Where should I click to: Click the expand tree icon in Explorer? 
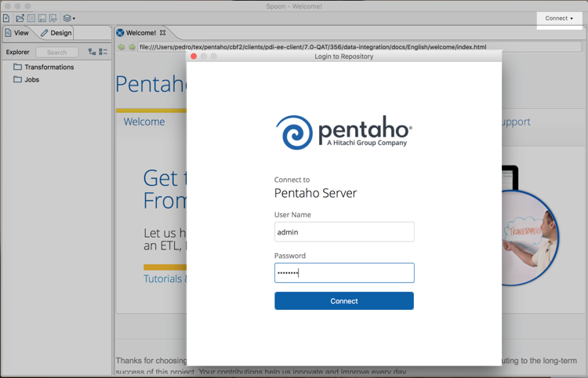click(x=92, y=52)
